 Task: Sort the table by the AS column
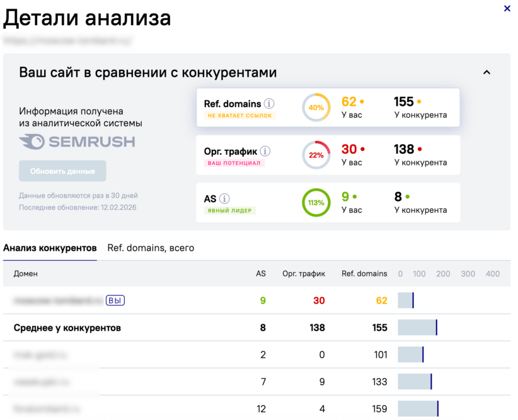pyautogui.click(x=260, y=273)
